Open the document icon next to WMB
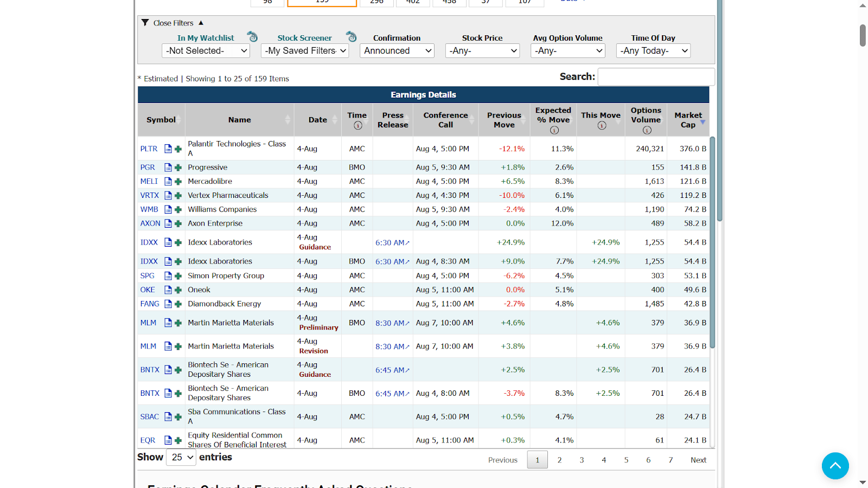Image resolution: width=868 pixels, height=488 pixels. point(168,210)
